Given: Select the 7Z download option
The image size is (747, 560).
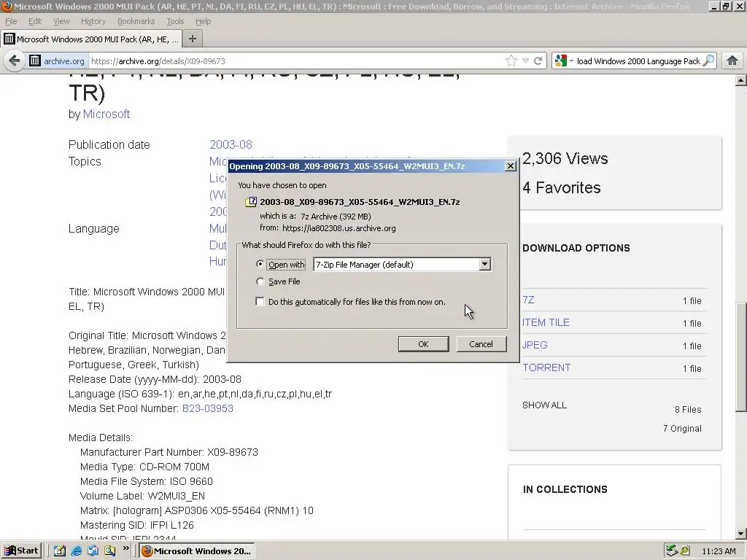Looking at the screenshot, I should pyautogui.click(x=528, y=300).
